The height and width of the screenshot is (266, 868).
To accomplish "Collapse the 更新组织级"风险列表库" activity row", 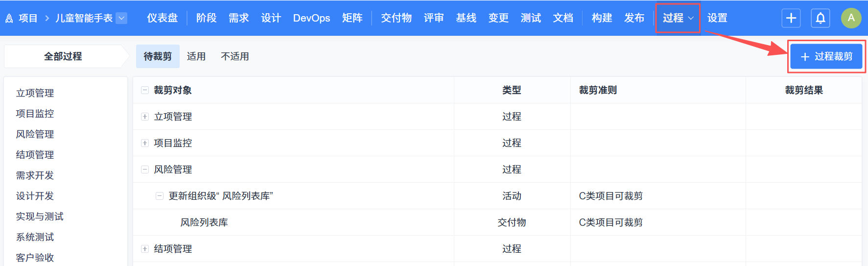I will tap(160, 196).
